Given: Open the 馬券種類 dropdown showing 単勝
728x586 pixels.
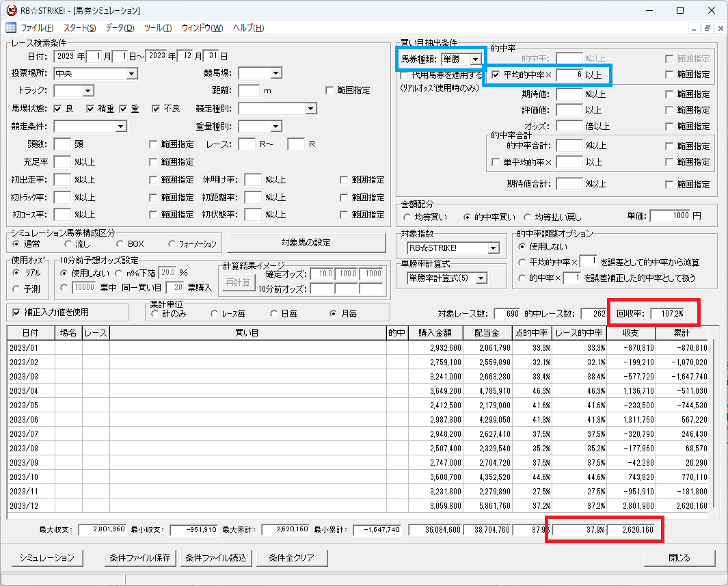Looking at the screenshot, I should tap(476, 59).
